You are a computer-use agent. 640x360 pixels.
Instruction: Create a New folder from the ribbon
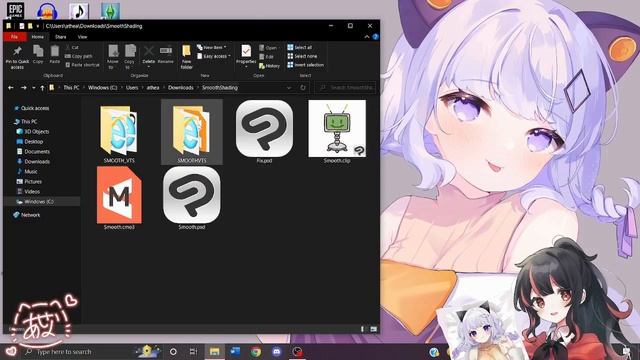click(187, 56)
